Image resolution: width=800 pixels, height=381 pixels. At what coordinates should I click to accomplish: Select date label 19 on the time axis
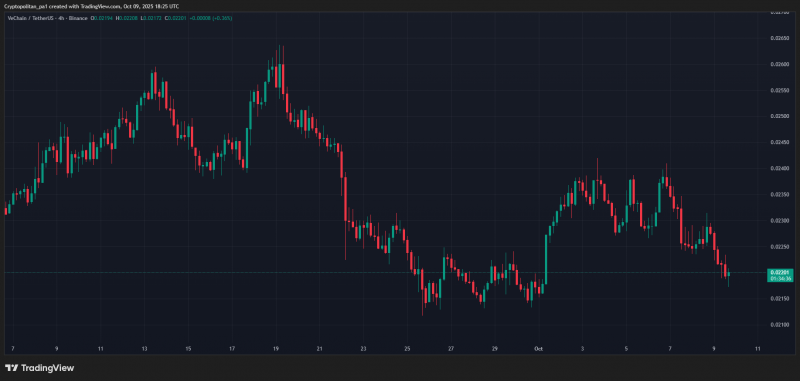[x=276, y=349]
